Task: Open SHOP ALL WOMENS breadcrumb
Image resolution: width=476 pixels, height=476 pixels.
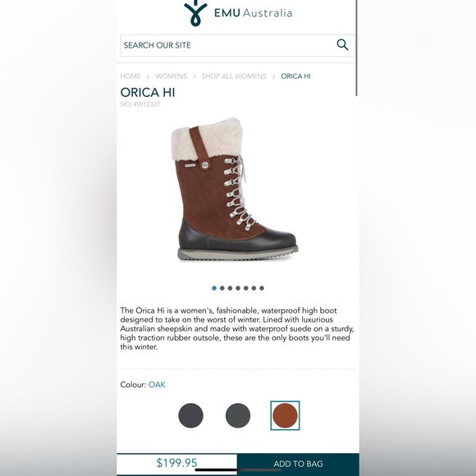Action: coord(234,76)
